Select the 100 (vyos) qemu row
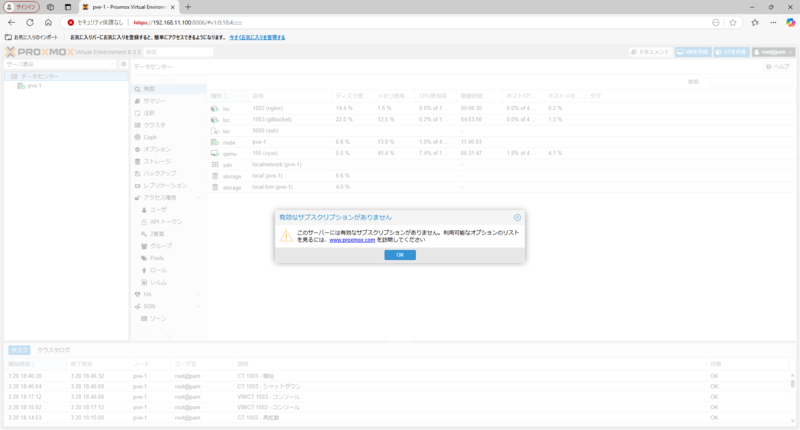The image size is (800, 430). pos(501,153)
